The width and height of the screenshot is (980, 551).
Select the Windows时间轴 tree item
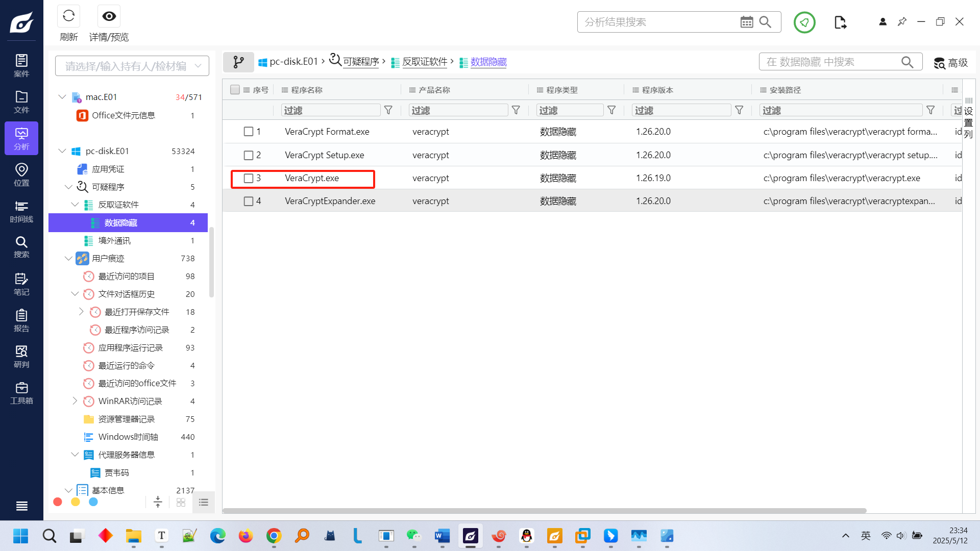tap(128, 437)
